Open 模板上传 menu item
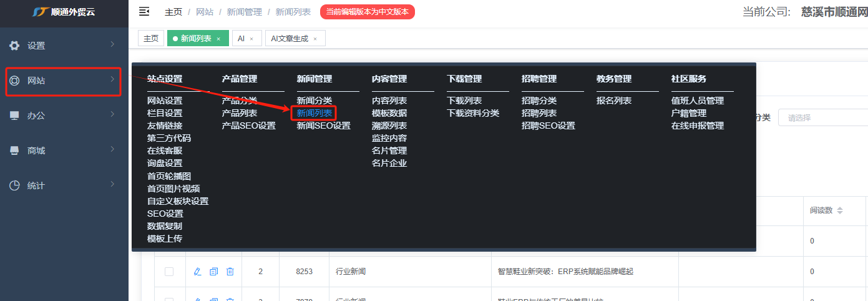 click(x=165, y=239)
